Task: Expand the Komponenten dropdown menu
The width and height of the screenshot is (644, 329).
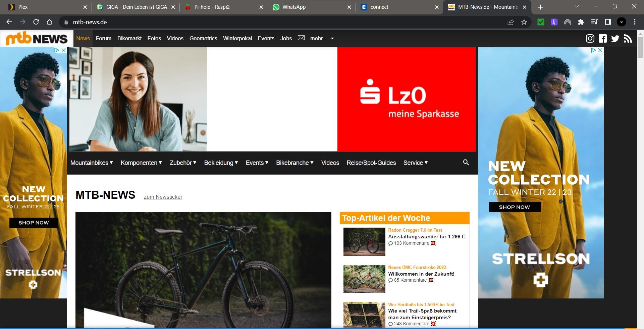Action: click(x=141, y=163)
